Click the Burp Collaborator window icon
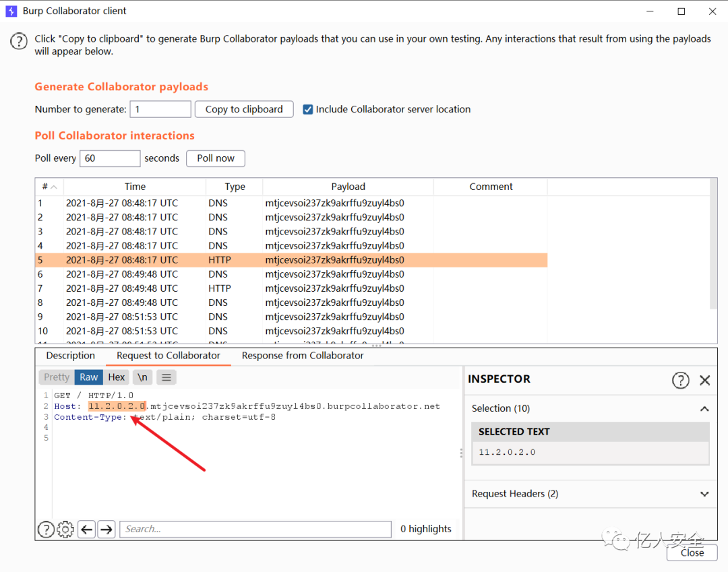Image resolution: width=728 pixels, height=572 pixels. point(11,11)
